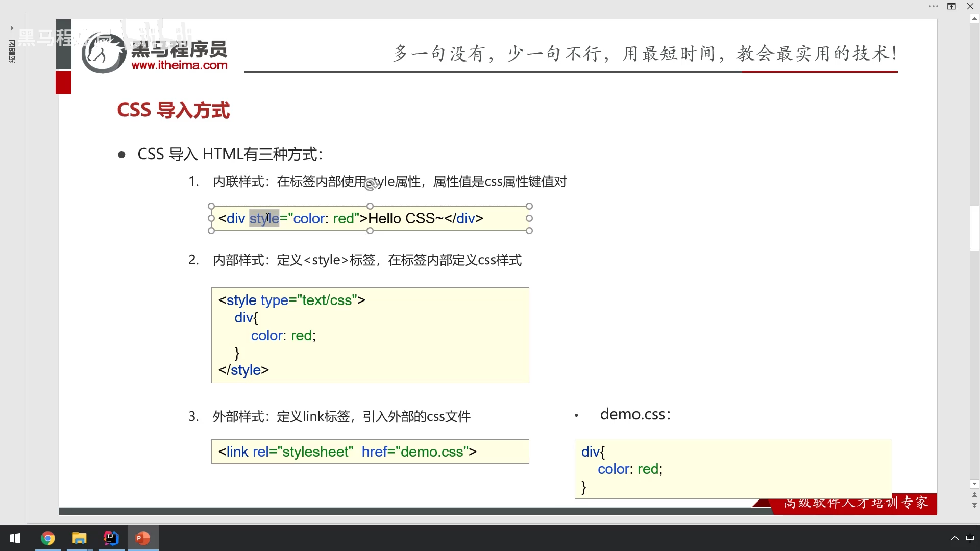The height and width of the screenshot is (551, 980).
Task: Click the link stylesheet code box
Action: pyautogui.click(x=370, y=452)
